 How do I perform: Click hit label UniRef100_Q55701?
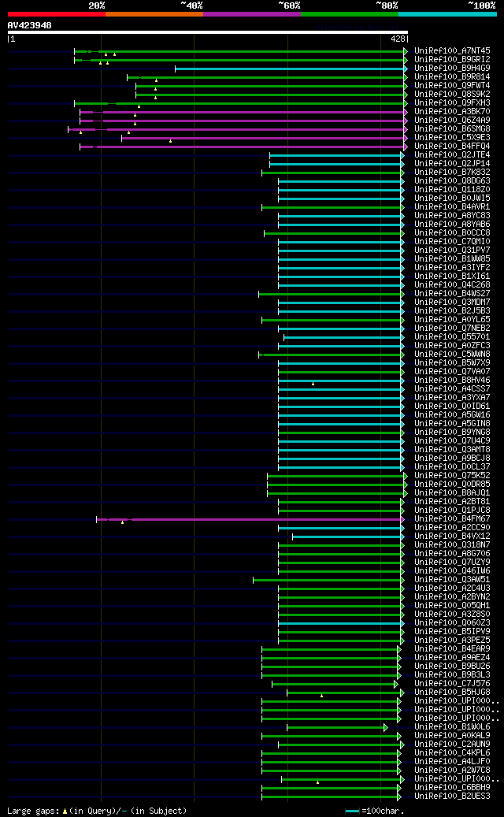(452, 337)
